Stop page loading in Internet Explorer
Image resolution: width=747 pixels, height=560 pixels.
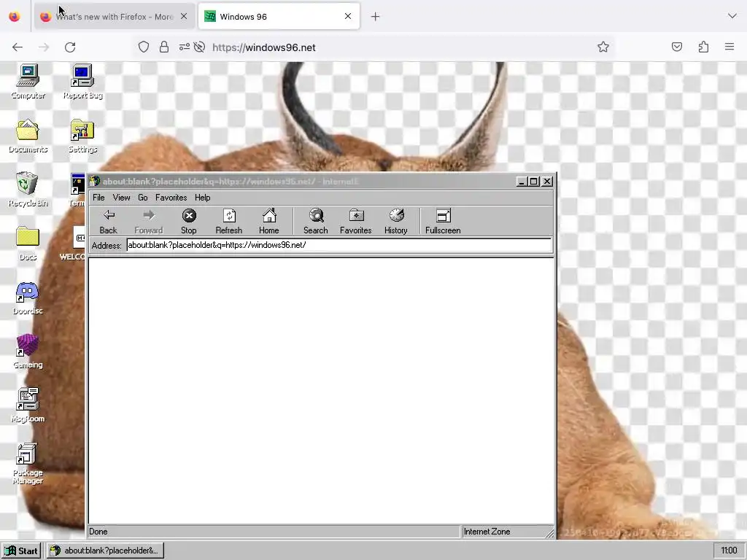pos(189,222)
